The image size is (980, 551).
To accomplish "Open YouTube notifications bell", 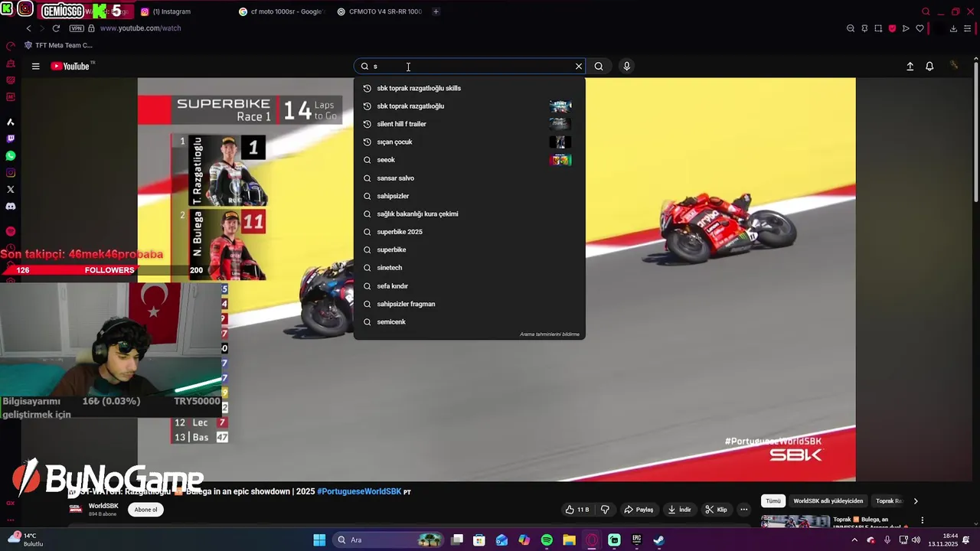I will [929, 67].
